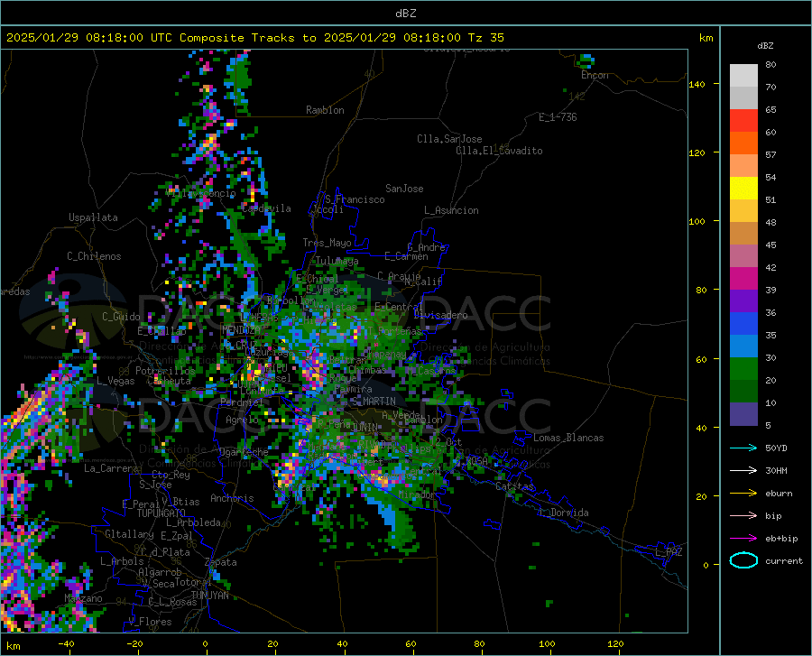This screenshot has width=812, height=656.
Task: Click the 'Tz 35' value in header
Action: coord(486,38)
